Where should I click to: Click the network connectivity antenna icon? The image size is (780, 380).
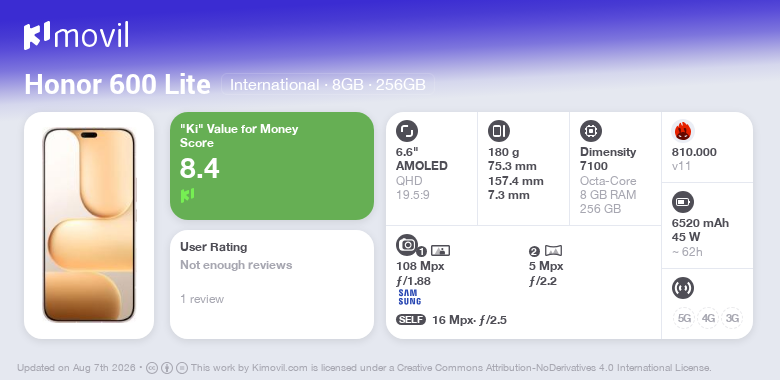point(683,288)
